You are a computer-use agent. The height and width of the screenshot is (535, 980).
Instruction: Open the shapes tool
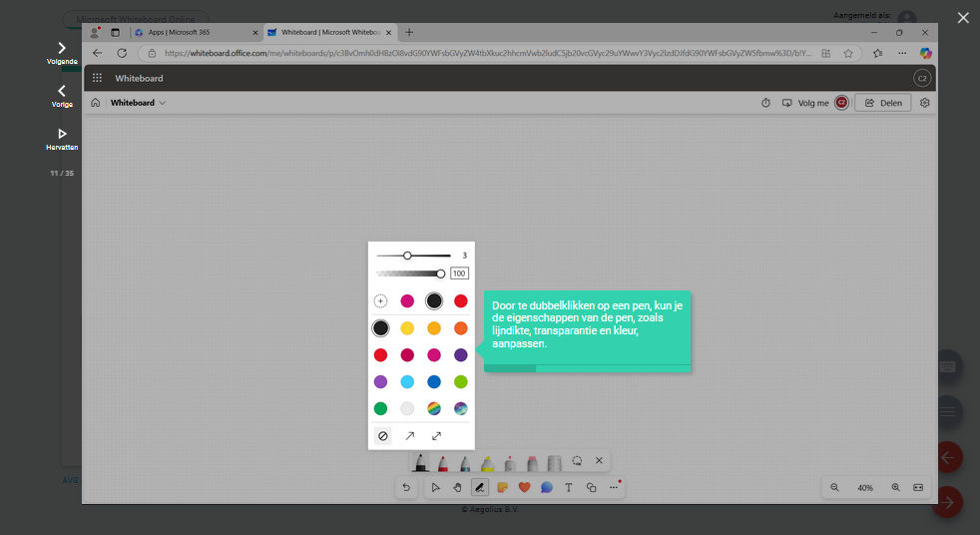(591, 488)
